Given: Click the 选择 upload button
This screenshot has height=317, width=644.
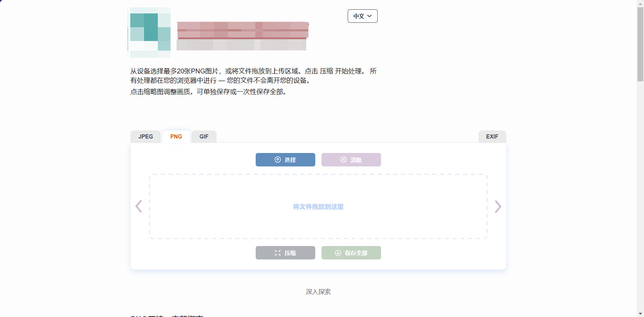Looking at the screenshot, I should (x=285, y=160).
